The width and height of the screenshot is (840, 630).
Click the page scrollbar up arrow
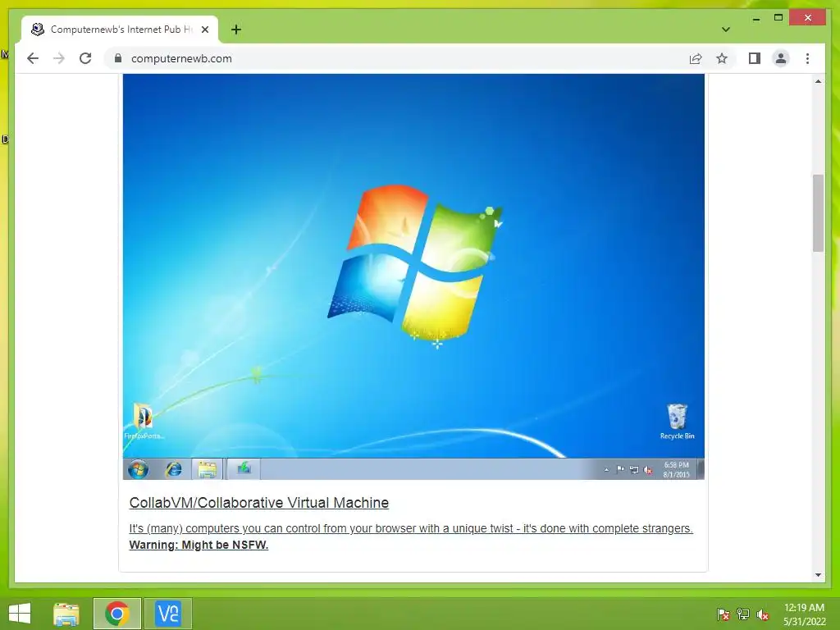point(818,81)
